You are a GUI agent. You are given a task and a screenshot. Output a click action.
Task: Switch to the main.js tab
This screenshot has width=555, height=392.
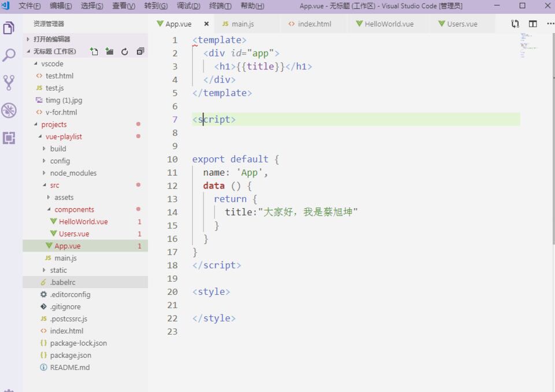pos(242,24)
